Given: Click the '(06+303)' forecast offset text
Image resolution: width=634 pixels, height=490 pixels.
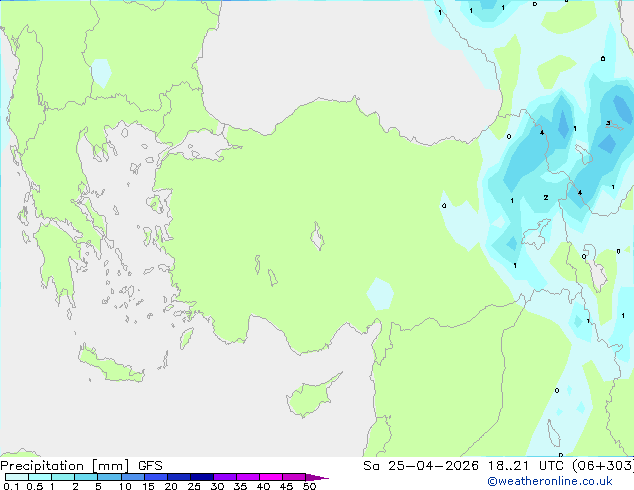Looking at the screenshot, I should click(x=603, y=466).
